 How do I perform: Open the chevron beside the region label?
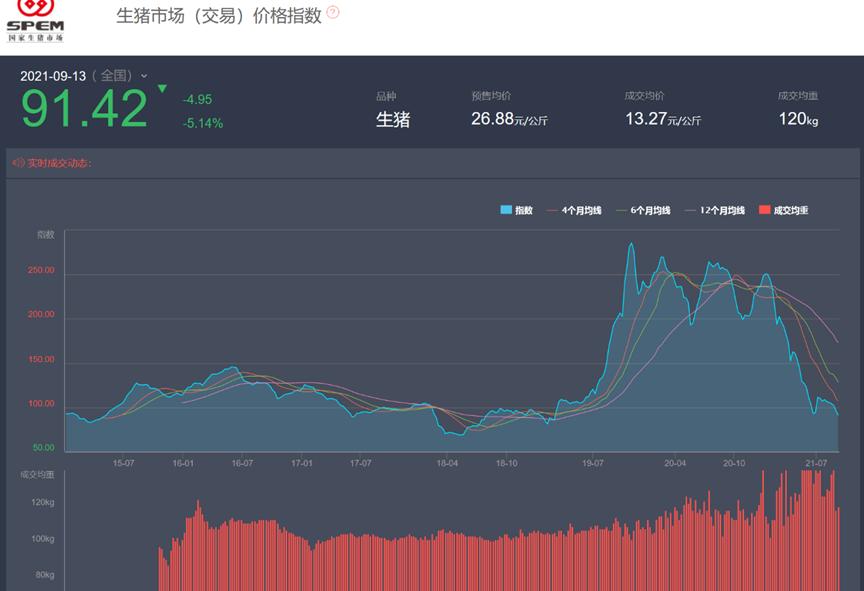coord(143,76)
